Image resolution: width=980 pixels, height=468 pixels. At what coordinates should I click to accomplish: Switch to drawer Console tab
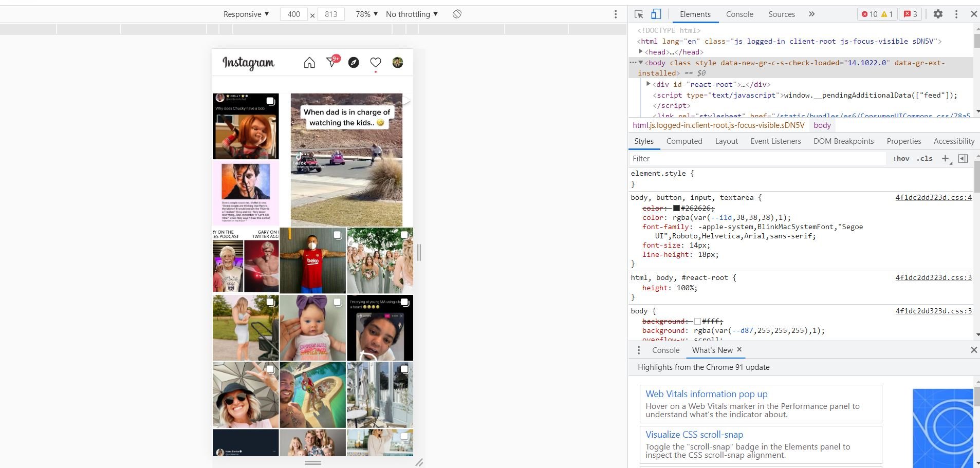(x=665, y=350)
